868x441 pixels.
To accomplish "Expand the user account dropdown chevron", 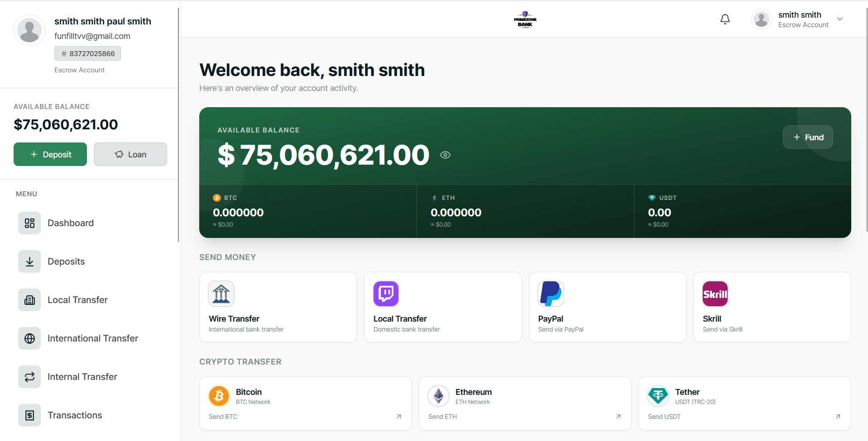I will (840, 19).
